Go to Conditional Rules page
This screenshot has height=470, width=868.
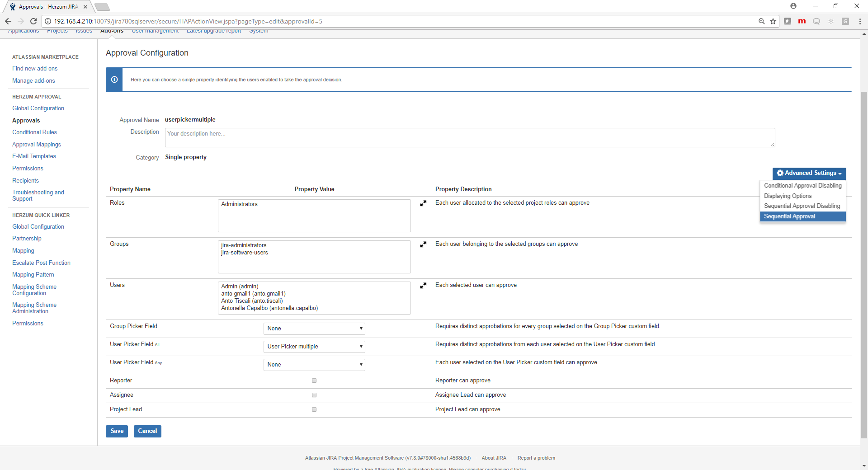[34, 132]
